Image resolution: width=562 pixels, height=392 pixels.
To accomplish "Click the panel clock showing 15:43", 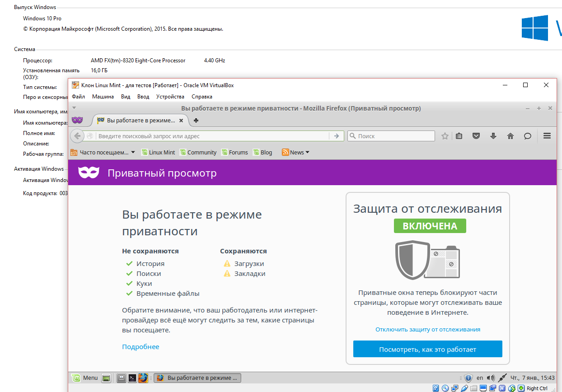I will (x=533, y=378).
